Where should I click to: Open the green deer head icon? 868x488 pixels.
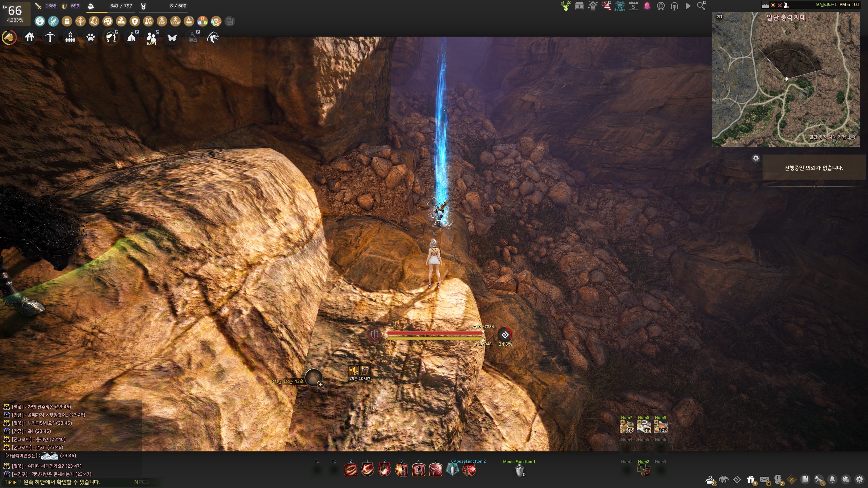point(566,6)
